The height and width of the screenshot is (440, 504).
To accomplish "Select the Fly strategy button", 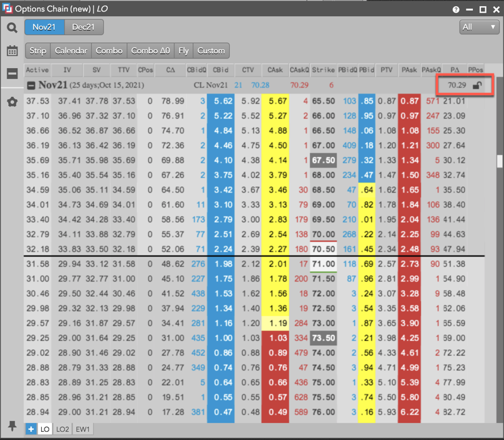I will point(183,51).
